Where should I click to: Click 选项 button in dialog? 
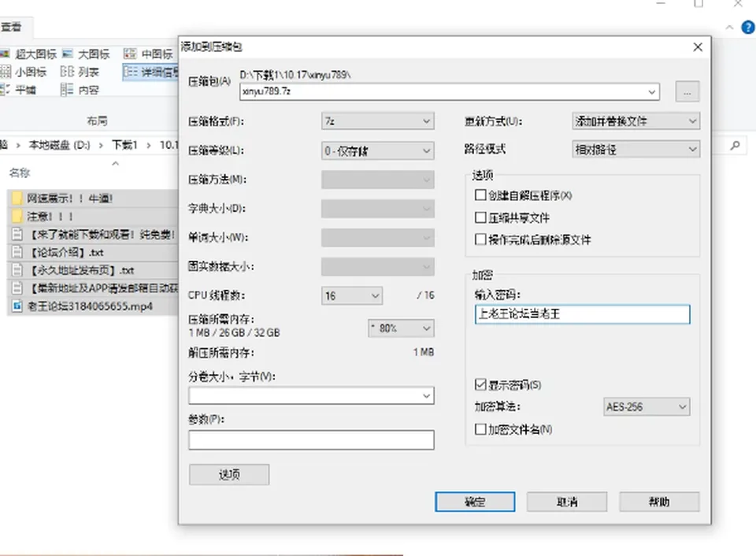click(x=229, y=475)
